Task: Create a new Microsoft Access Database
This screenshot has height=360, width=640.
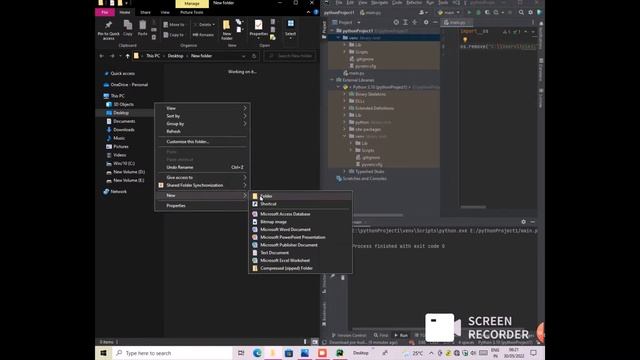Action: pyautogui.click(x=300, y=214)
